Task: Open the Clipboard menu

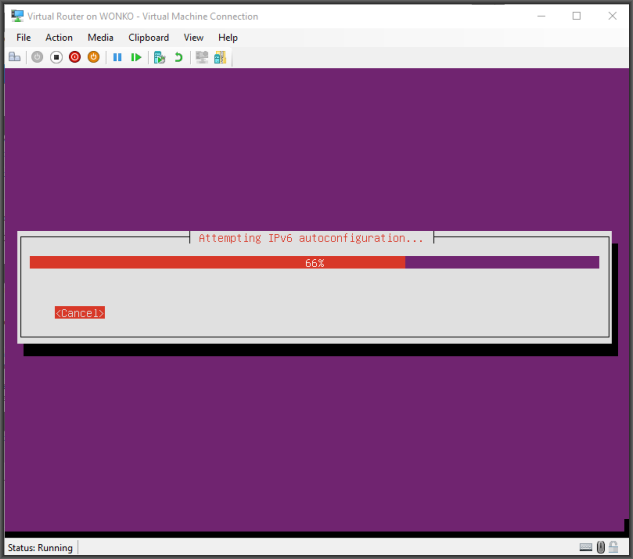Action: point(149,38)
